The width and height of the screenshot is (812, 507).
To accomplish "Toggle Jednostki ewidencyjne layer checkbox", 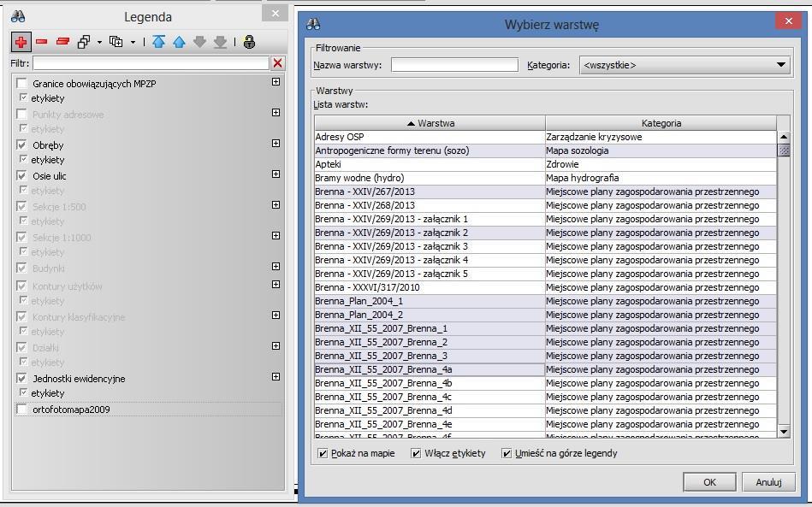I will tap(21, 378).
